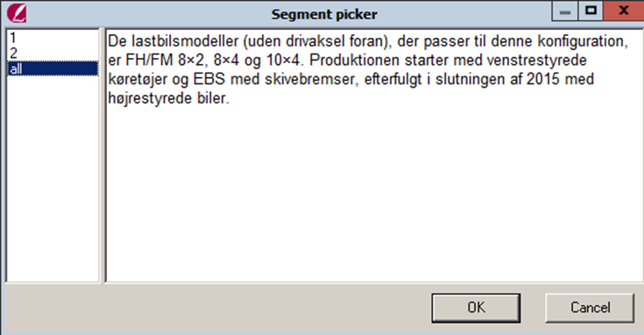Click the Segment picker app logo icon
The image size is (644, 335).
17,13
